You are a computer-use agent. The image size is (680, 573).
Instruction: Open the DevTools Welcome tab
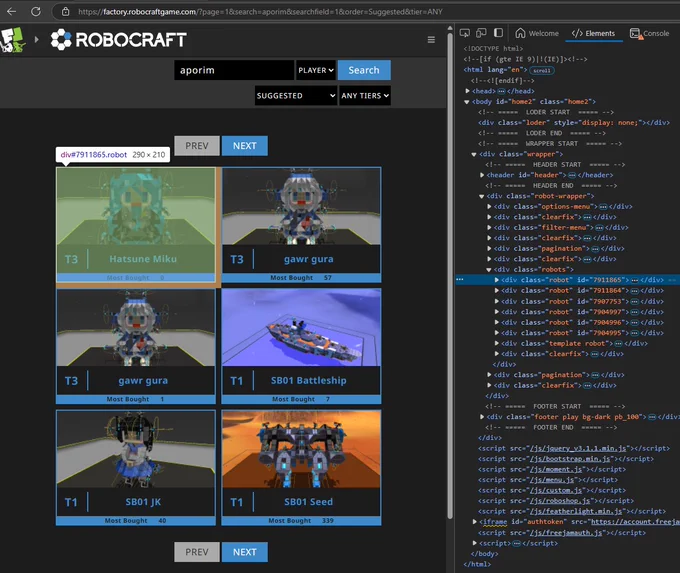click(537, 33)
